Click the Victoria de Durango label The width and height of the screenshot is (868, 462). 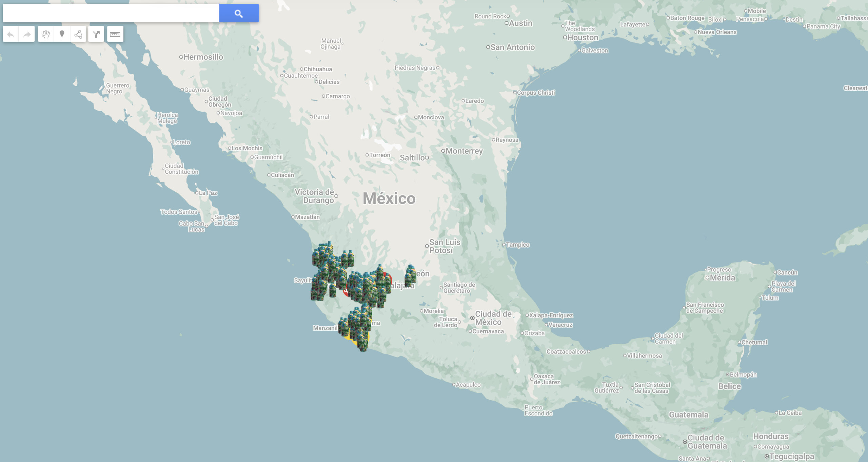[314, 196]
